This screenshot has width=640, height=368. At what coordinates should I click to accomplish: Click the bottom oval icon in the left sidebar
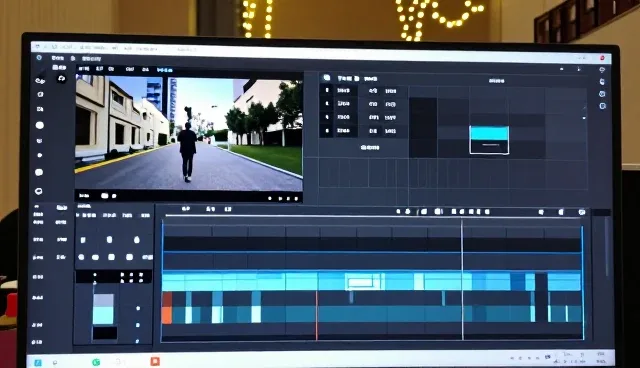[39, 191]
